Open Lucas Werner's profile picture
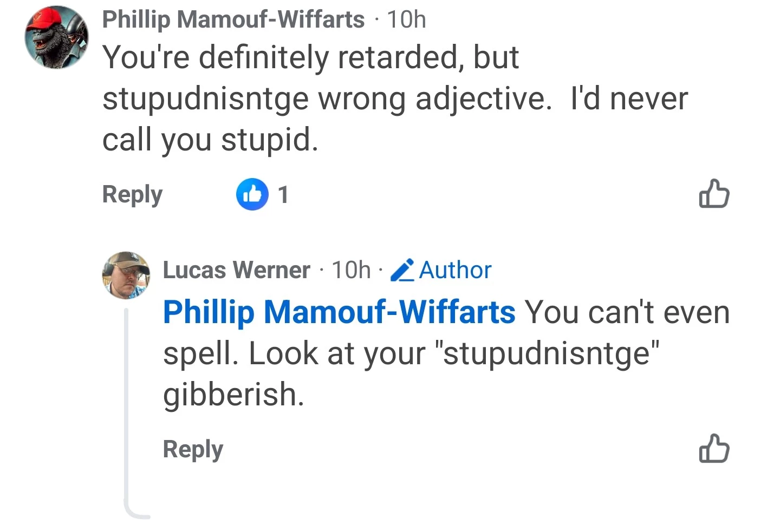Viewport: 780px width, 532px height. 126,275
